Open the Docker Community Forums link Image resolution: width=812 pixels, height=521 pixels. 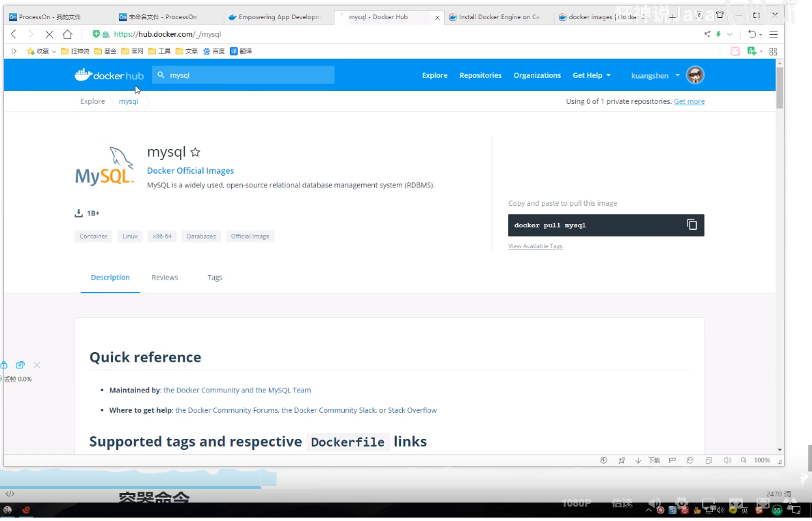coord(227,410)
